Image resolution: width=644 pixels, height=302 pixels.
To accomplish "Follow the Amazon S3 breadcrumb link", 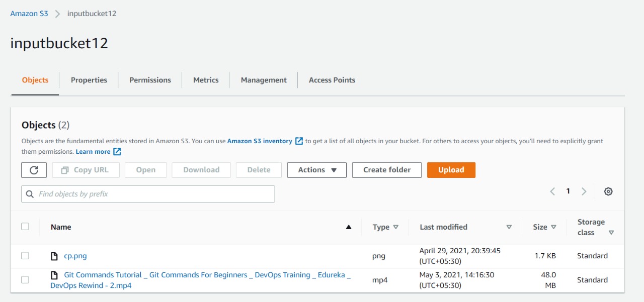I will [x=29, y=14].
